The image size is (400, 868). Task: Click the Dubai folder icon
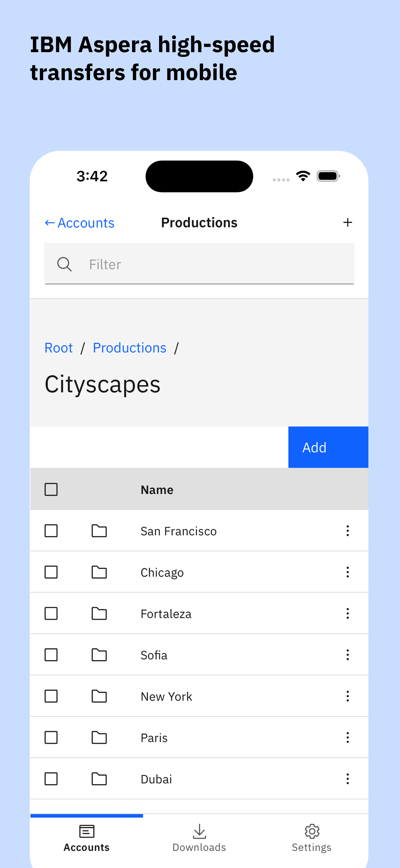[99, 779]
